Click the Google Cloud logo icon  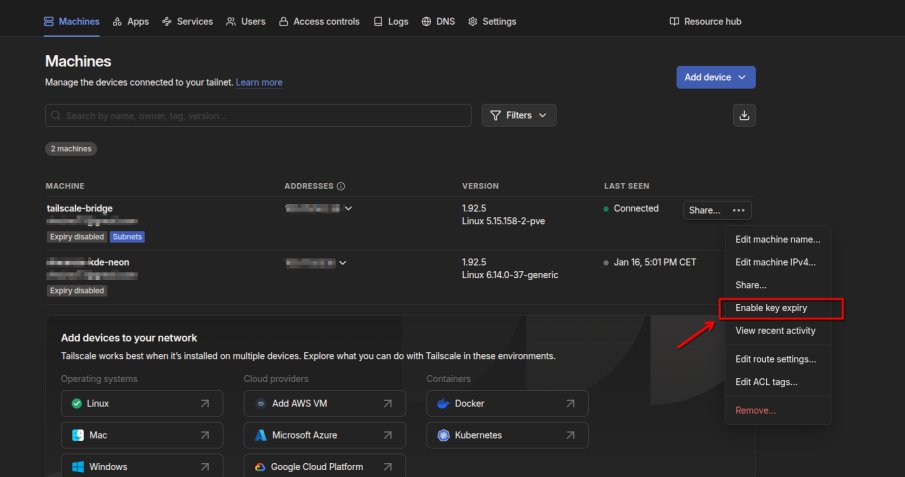(260, 467)
